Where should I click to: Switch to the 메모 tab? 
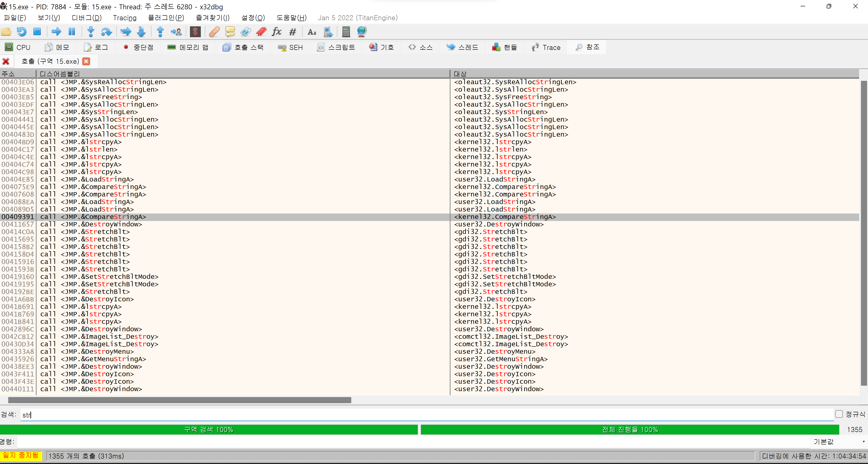[57, 47]
